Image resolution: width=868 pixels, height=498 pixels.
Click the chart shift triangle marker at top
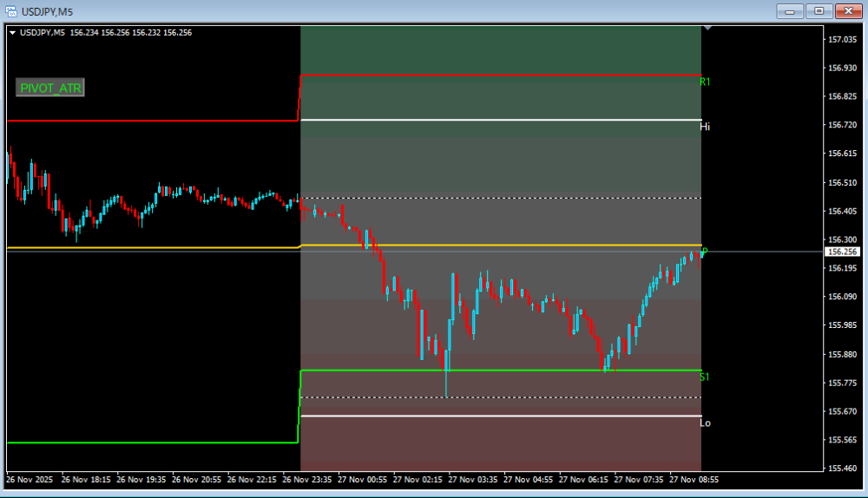(x=708, y=29)
